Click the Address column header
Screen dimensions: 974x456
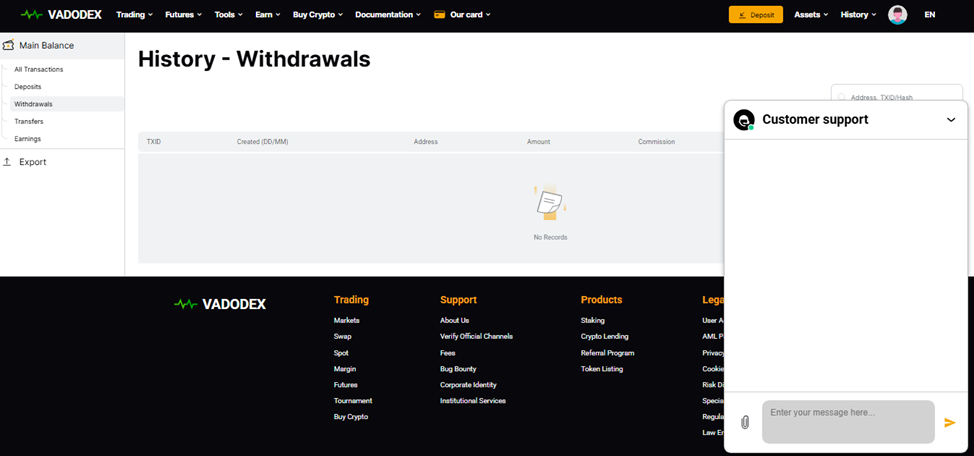426,142
